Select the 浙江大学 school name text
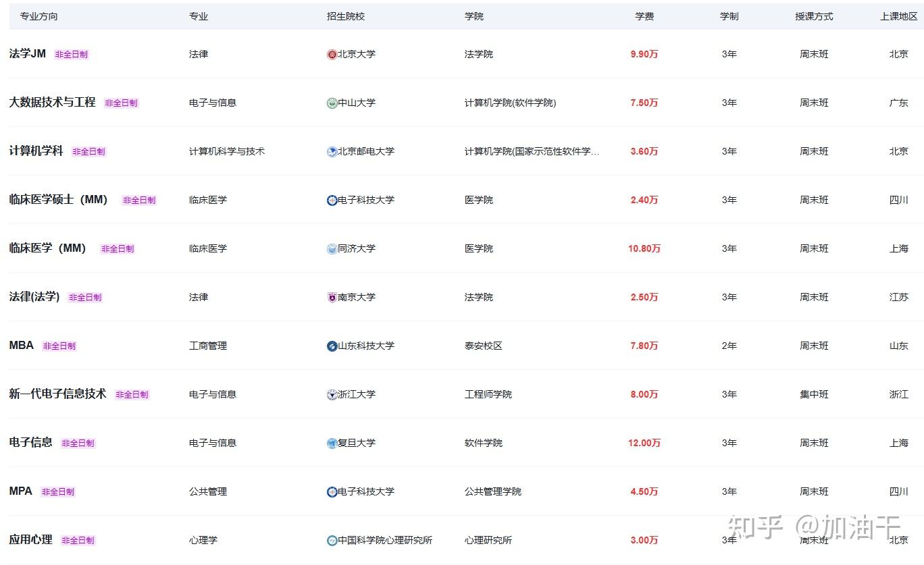924x565 pixels. [357, 394]
